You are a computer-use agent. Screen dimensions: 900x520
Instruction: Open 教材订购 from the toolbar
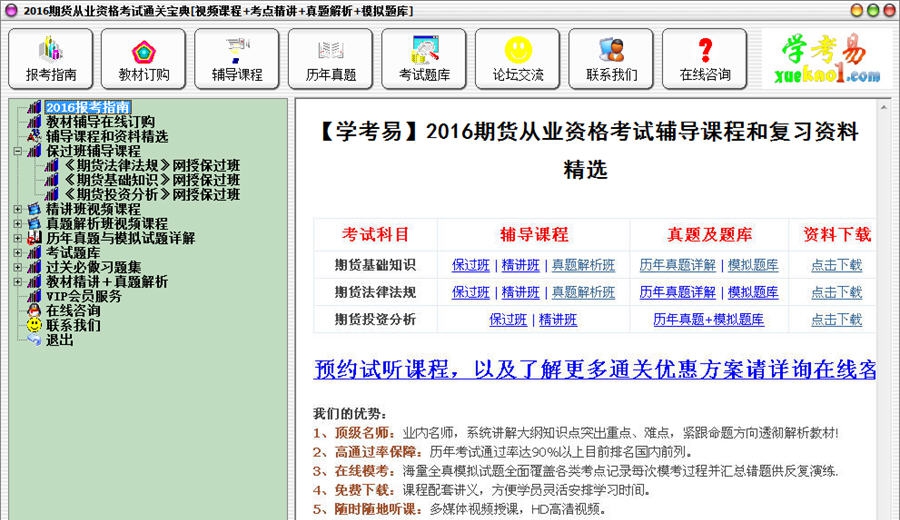click(x=143, y=58)
